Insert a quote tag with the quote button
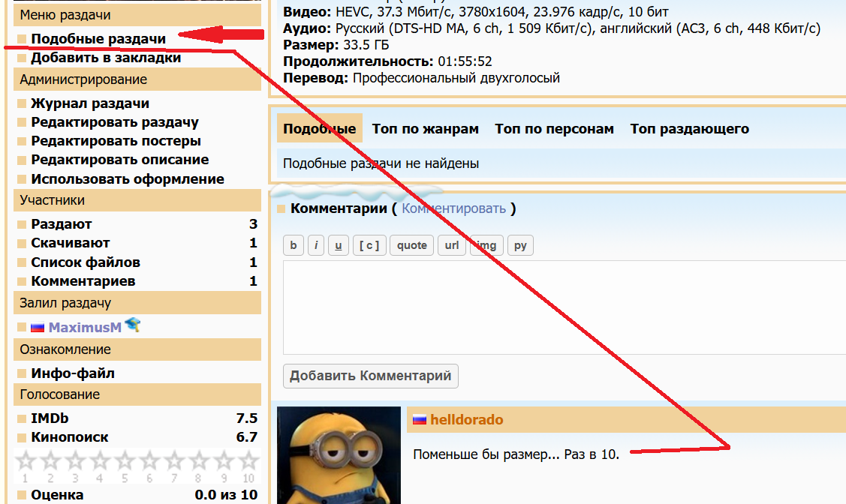The image size is (846, 504). (x=411, y=245)
